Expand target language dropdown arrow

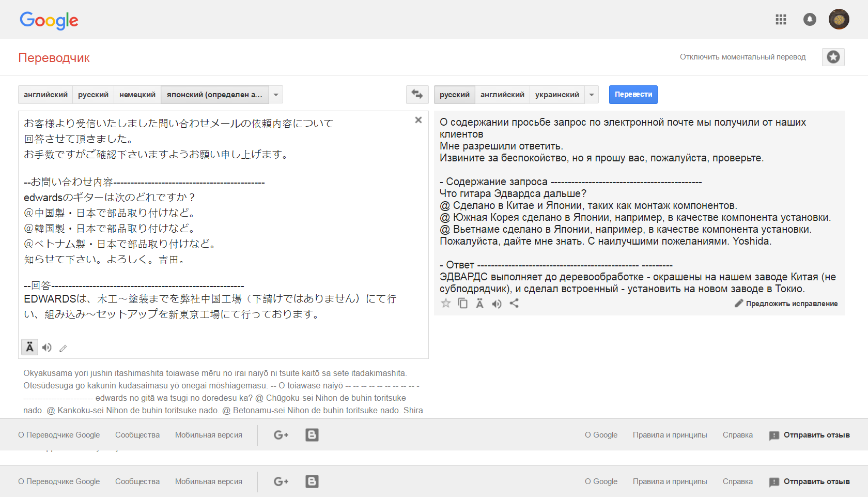(x=592, y=95)
